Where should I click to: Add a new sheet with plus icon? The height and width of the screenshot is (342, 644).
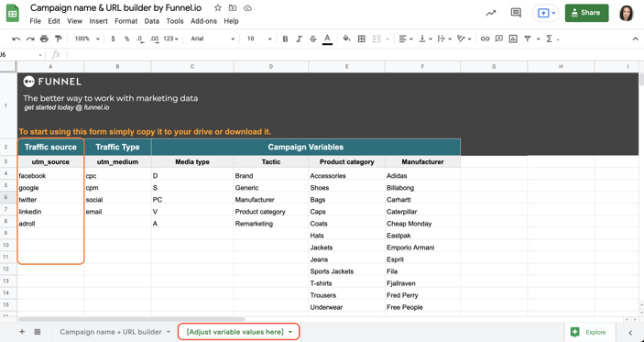22,332
